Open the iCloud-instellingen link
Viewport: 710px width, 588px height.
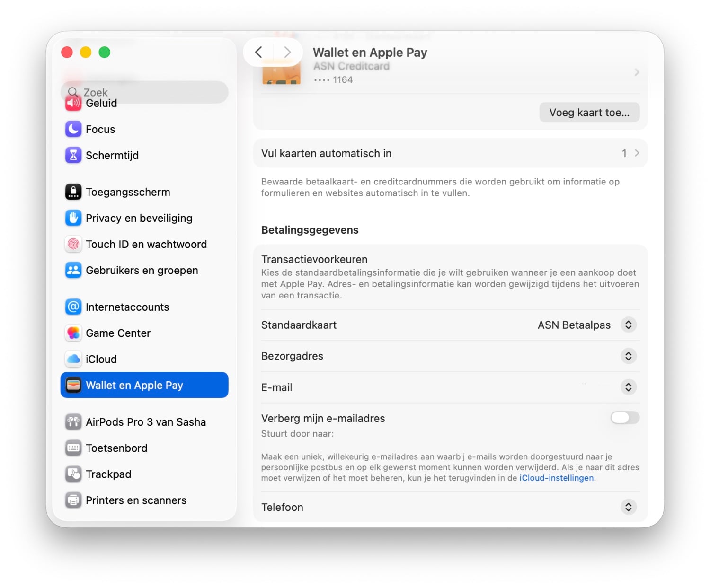557,478
